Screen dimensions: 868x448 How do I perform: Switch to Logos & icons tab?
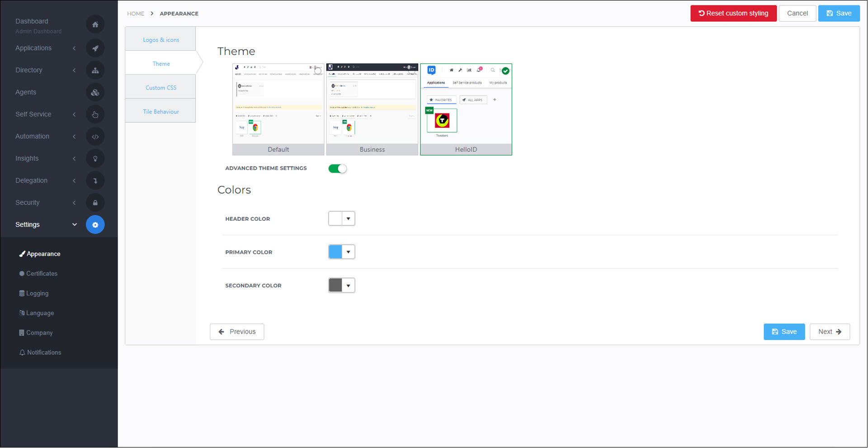[x=160, y=40]
